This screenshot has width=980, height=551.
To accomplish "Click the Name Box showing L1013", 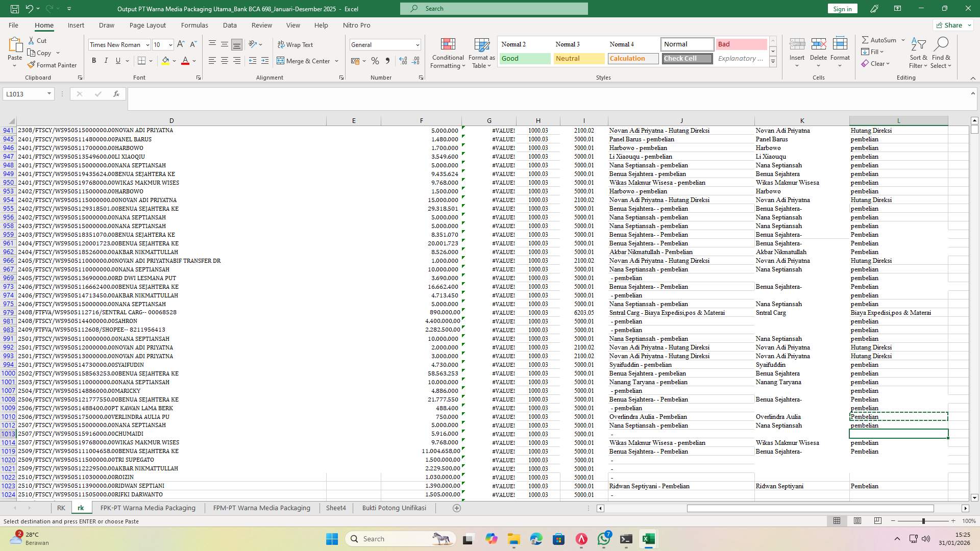I will 24,94.
